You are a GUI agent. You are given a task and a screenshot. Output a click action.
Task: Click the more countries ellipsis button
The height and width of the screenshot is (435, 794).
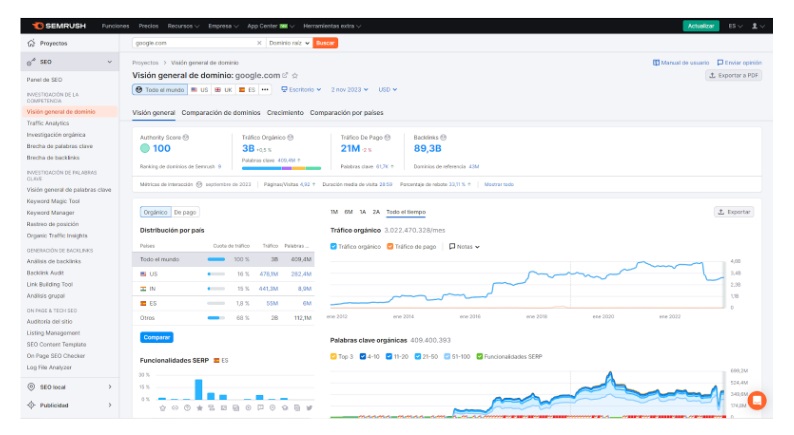click(265, 90)
